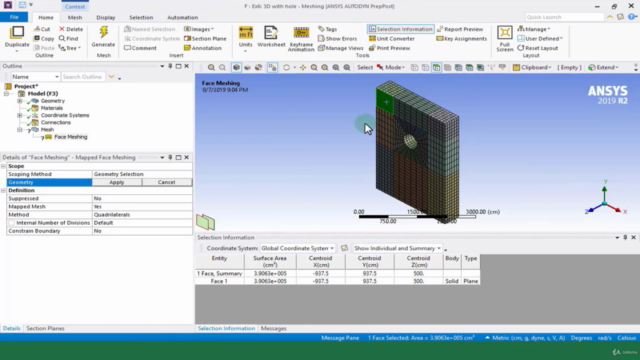Open the Coordinate System dropdown
640x360 pixels.
[x=297, y=248]
